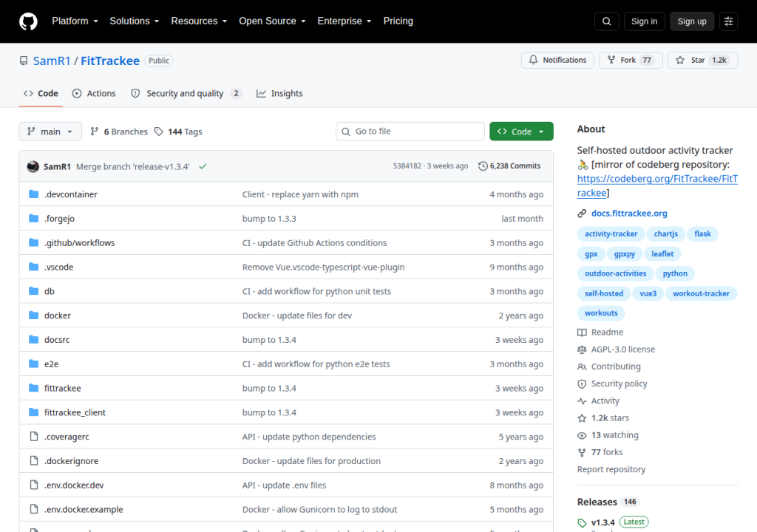The image size is (757, 532).
Task: Open the .env.docker.dev file
Action: [74, 485]
